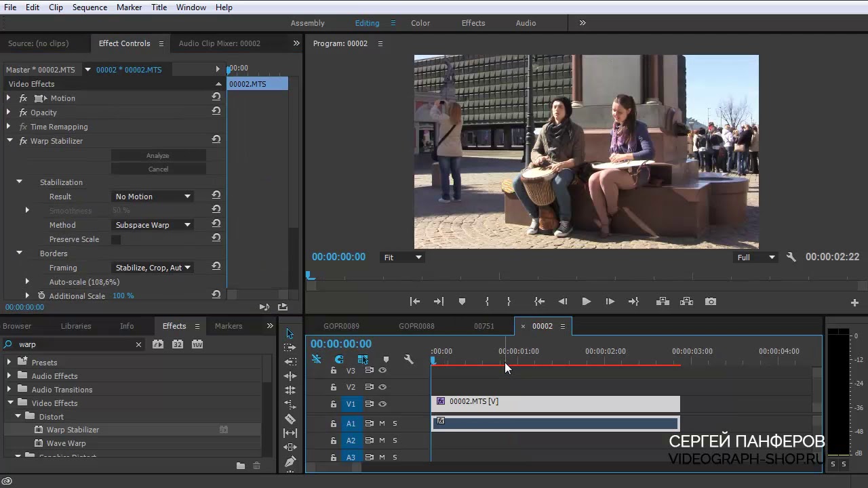Click the Export Frame camera icon

pos(710,302)
